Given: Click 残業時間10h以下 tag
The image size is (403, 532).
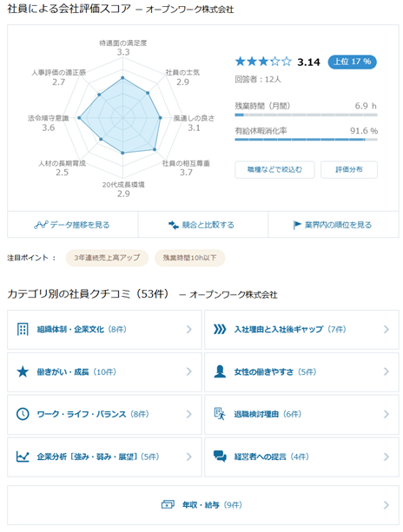Looking at the screenshot, I should click(189, 258).
